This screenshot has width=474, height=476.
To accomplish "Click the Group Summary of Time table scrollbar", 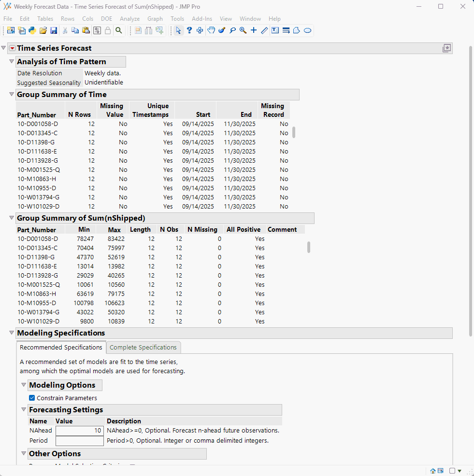I will [x=293, y=132].
